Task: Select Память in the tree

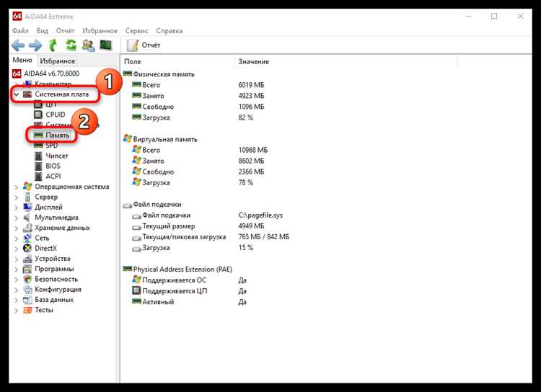Action: coord(57,135)
